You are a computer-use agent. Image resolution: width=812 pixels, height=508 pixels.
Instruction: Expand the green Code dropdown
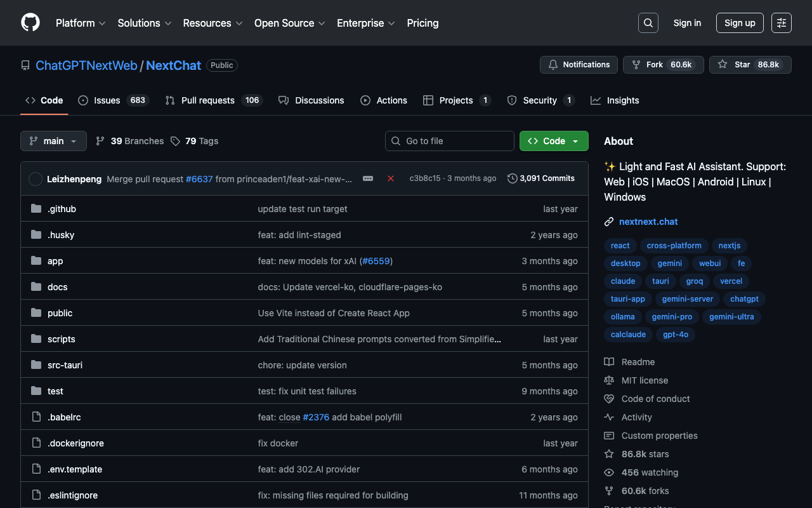(554, 141)
